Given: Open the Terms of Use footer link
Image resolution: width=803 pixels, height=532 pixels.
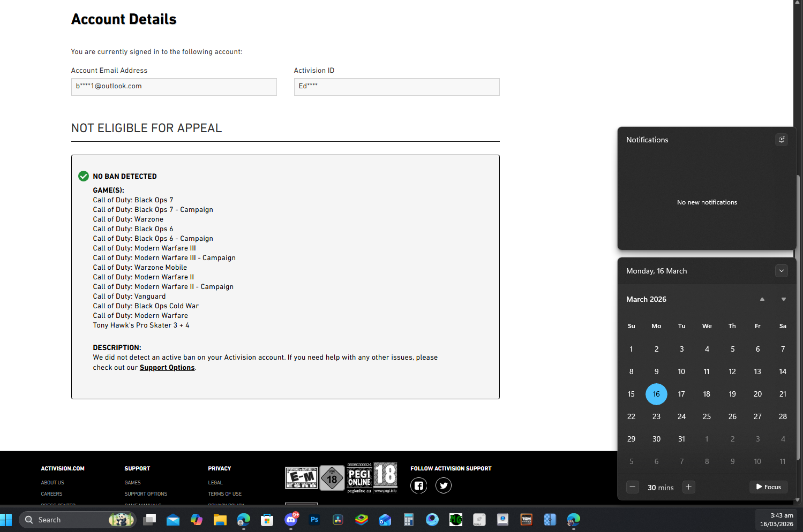Looking at the screenshot, I should pos(225,494).
